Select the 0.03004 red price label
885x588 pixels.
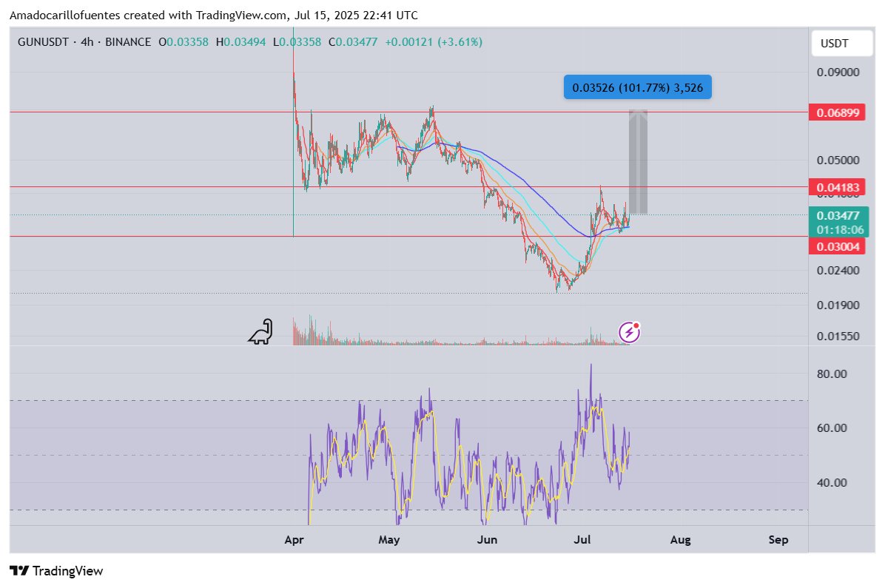[x=838, y=246]
